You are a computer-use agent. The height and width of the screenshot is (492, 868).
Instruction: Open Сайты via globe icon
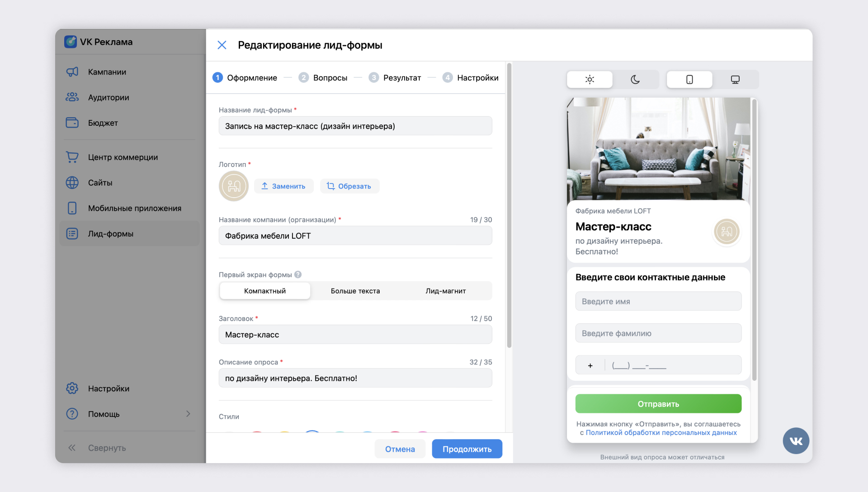pos(72,182)
